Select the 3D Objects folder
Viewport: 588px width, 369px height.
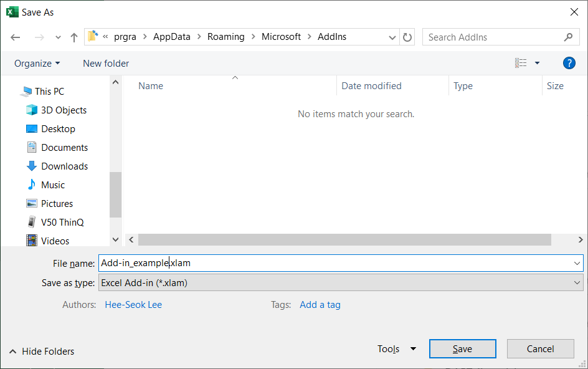[56, 110]
